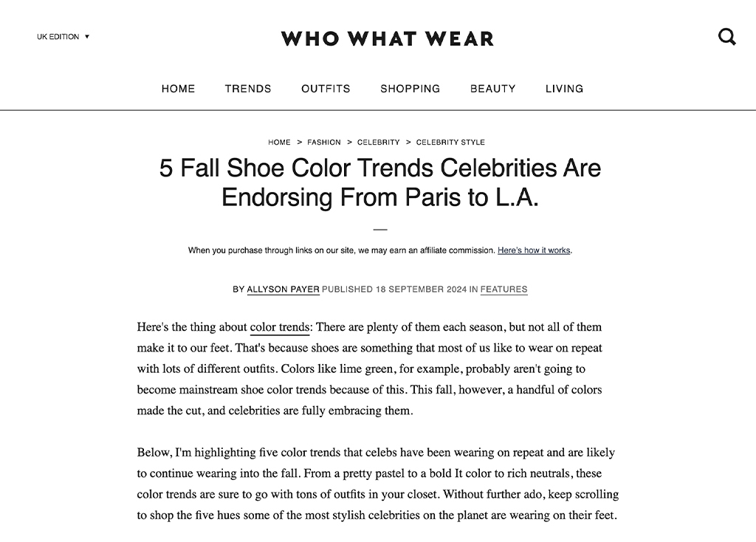Click the Fashion breadcrumb link
Viewport: 756px width, 542px height.
(x=324, y=143)
